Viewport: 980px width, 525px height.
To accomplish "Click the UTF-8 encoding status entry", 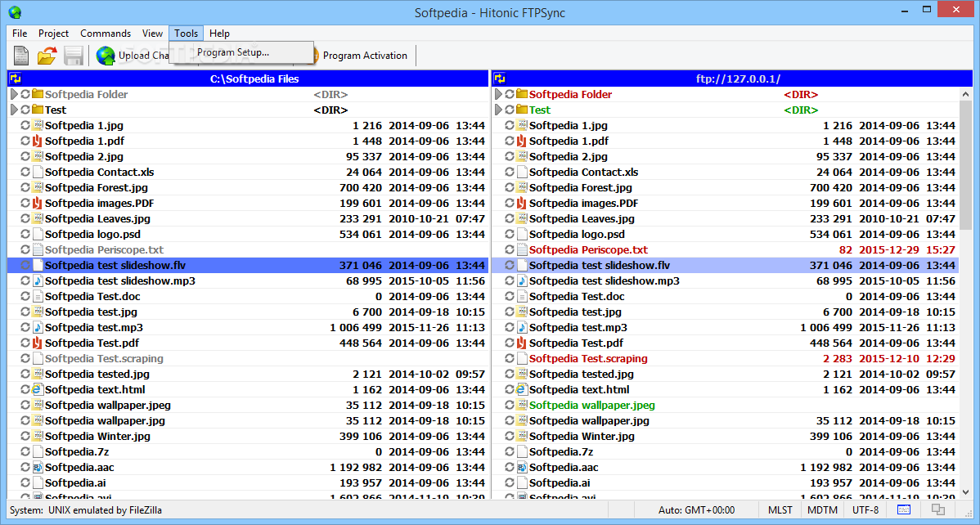I will pos(865,510).
